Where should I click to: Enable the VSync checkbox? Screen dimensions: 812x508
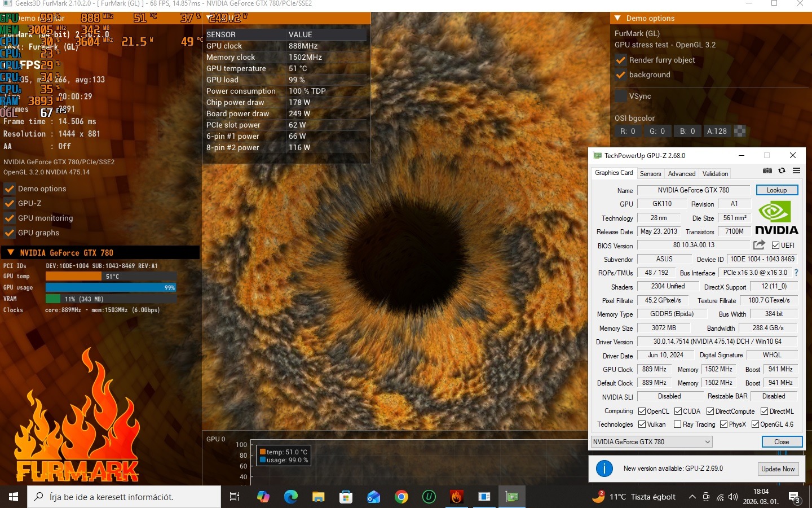coord(621,96)
